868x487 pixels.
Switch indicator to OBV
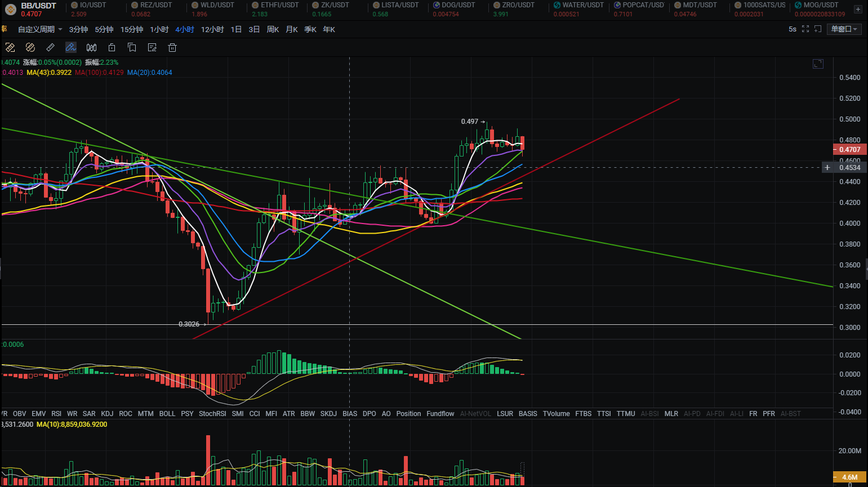(x=19, y=414)
